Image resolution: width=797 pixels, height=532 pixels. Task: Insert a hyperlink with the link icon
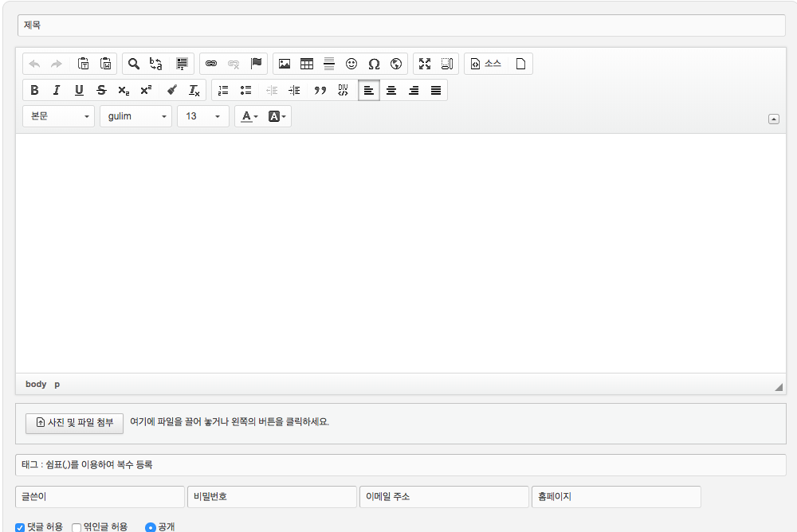click(x=211, y=64)
